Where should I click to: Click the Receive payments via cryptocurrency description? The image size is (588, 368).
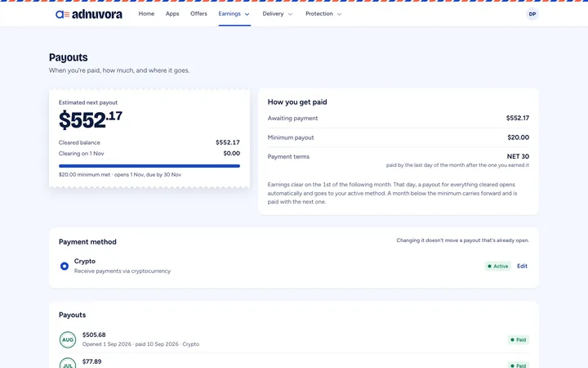pyautogui.click(x=122, y=272)
